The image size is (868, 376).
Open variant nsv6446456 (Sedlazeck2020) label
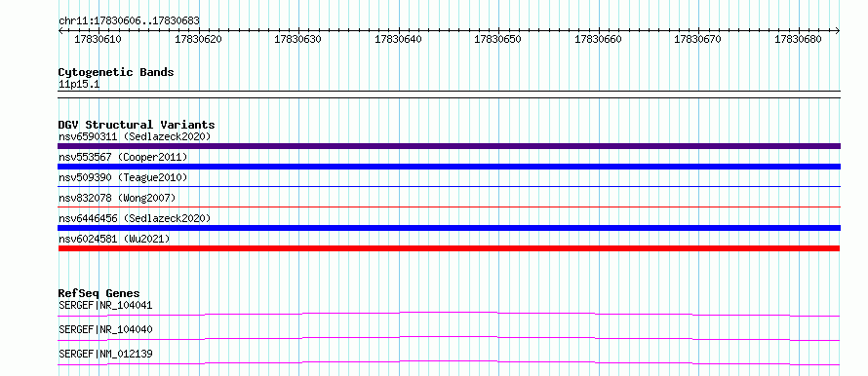tap(135, 218)
